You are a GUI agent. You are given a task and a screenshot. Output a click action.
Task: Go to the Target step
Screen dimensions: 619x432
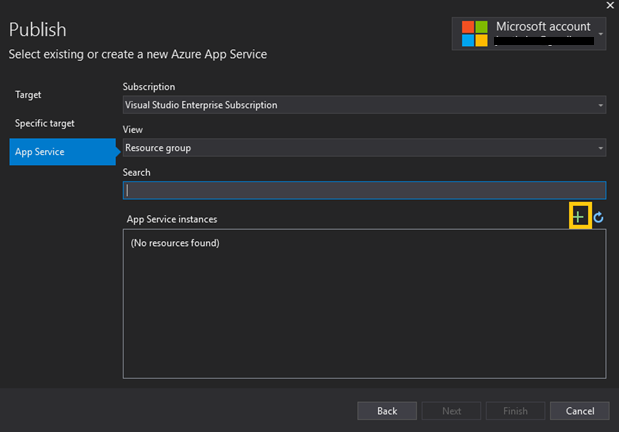click(x=28, y=94)
